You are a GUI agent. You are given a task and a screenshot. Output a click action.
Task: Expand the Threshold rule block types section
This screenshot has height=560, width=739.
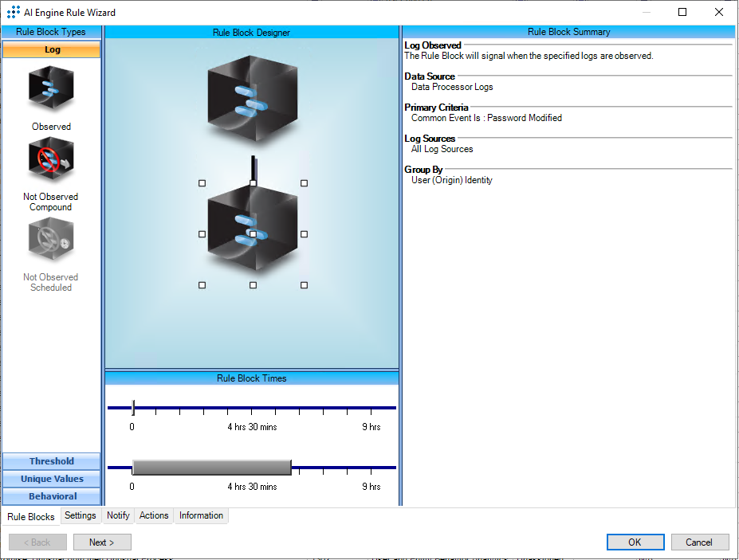[51, 461]
